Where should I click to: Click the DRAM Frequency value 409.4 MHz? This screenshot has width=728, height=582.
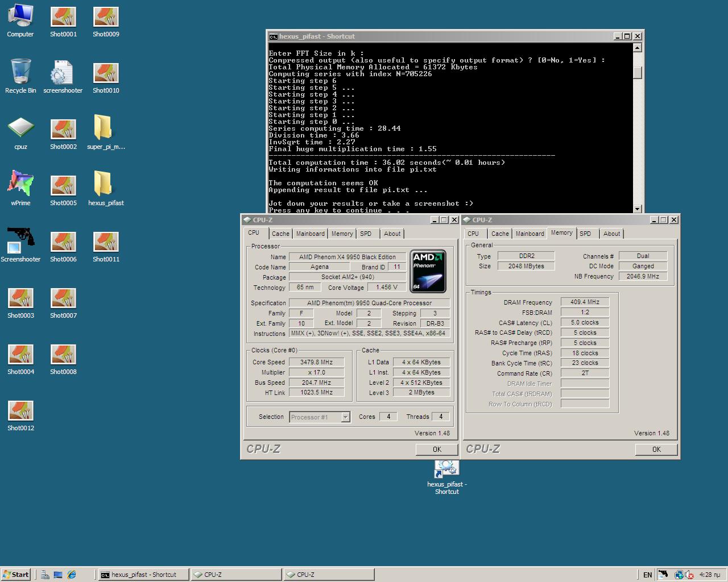click(x=585, y=302)
